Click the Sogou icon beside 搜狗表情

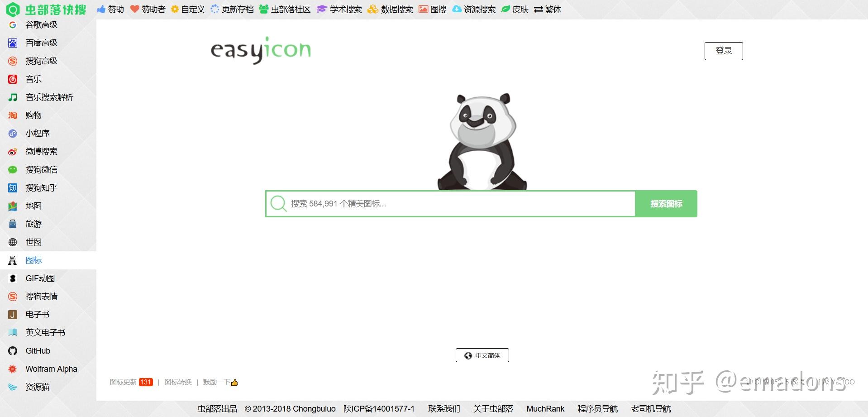(x=13, y=297)
